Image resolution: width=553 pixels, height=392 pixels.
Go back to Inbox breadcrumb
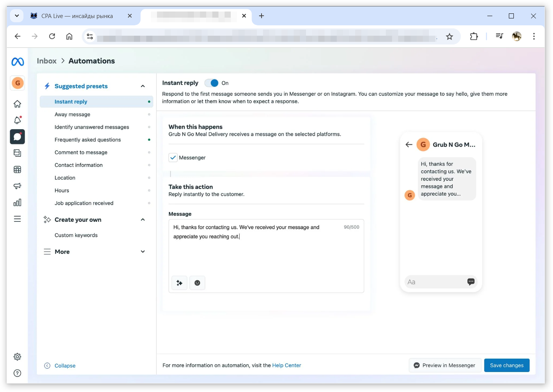46,61
